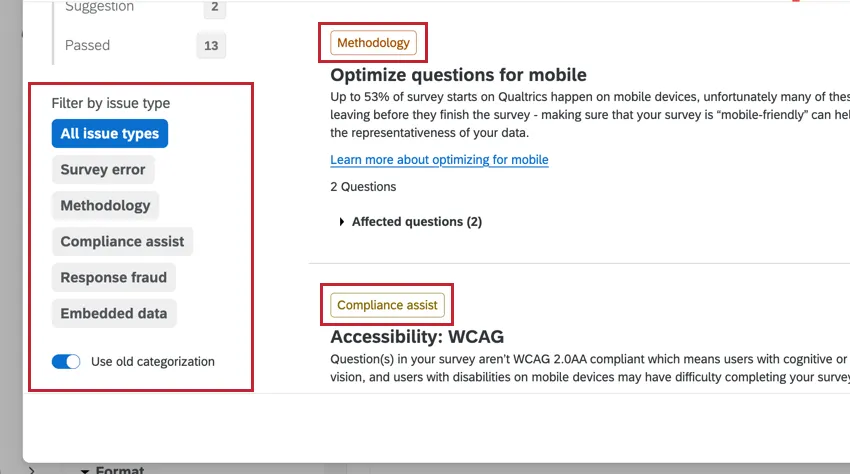
Task: Filter by Survey error
Action: [103, 169]
